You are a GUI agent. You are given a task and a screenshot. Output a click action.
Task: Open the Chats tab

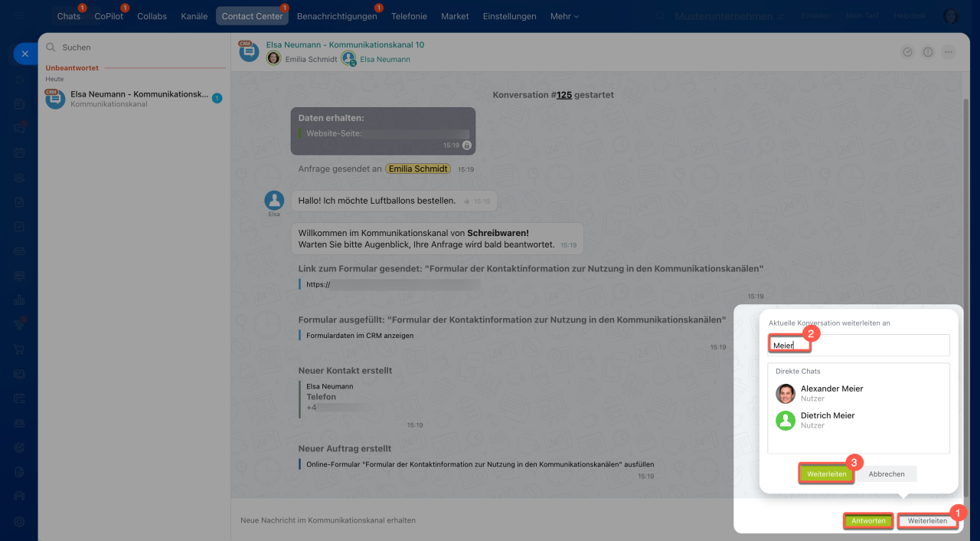[x=69, y=16]
